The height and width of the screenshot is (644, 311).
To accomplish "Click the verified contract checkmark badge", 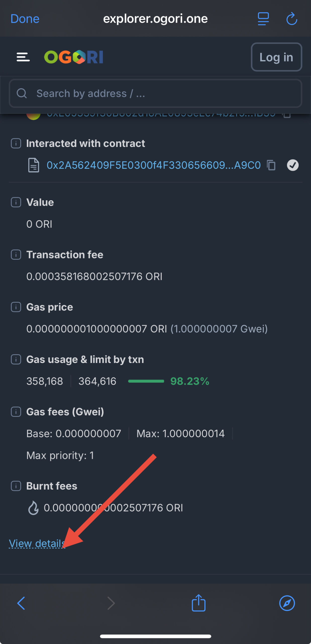I will 293,165.
